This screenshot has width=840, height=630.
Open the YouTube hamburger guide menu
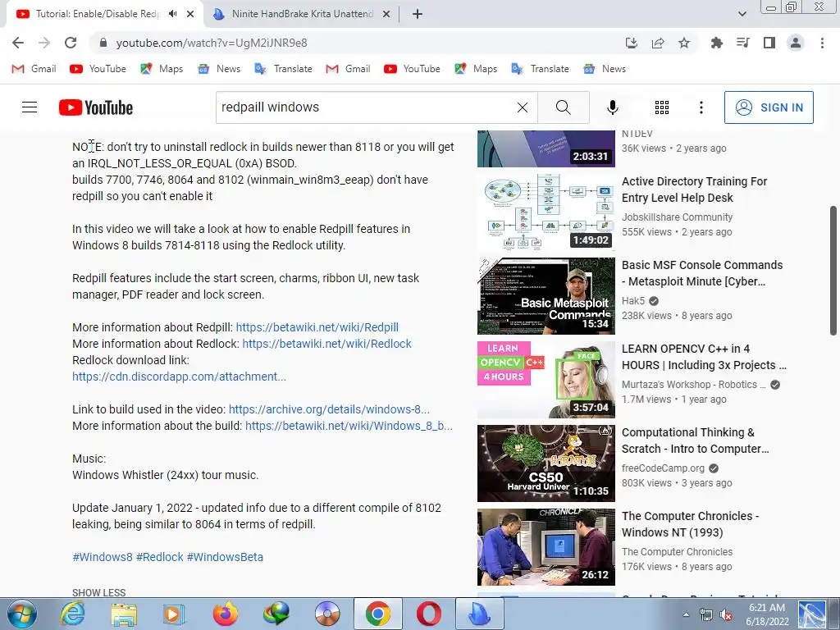click(x=30, y=107)
